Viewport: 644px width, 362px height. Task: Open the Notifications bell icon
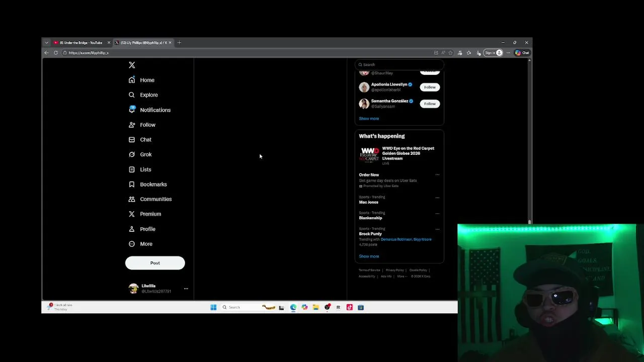[132, 110]
